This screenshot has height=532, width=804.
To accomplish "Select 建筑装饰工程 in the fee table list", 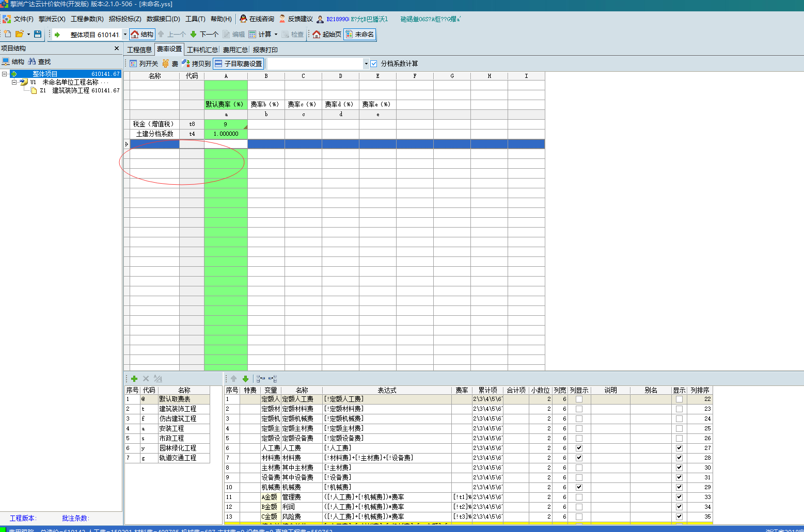I will [177, 409].
